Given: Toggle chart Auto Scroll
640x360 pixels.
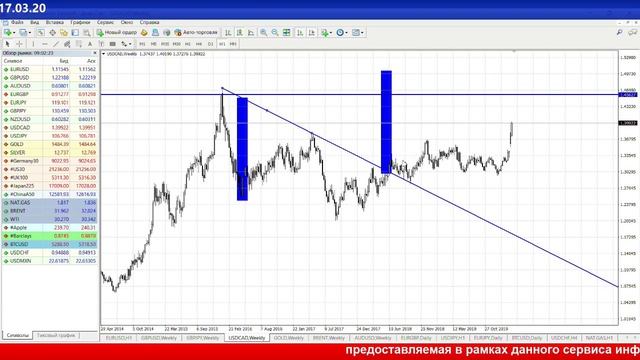Looking at the screenshot, I should [x=300, y=32].
